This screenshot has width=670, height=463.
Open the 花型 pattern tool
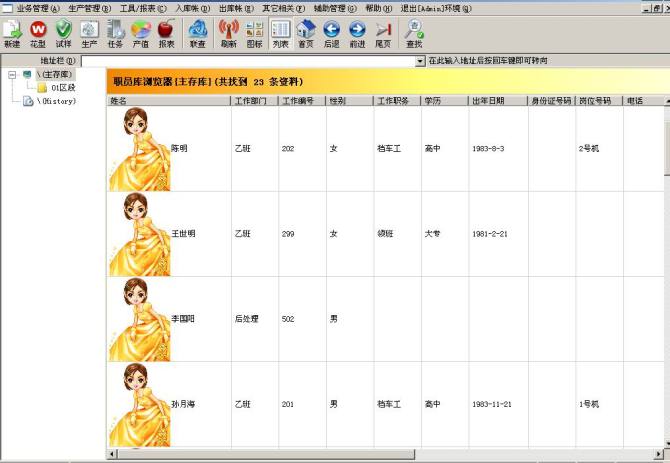(x=38, y=33)
